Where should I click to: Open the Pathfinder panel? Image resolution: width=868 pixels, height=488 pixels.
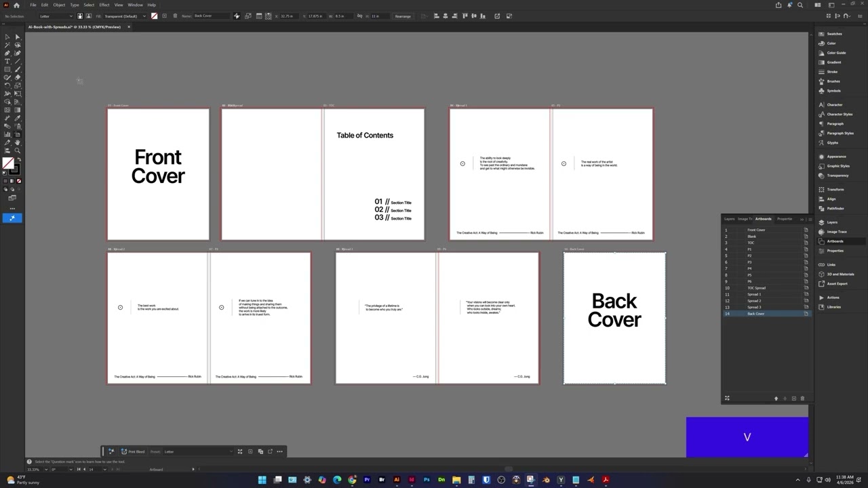tap(835, 209)
